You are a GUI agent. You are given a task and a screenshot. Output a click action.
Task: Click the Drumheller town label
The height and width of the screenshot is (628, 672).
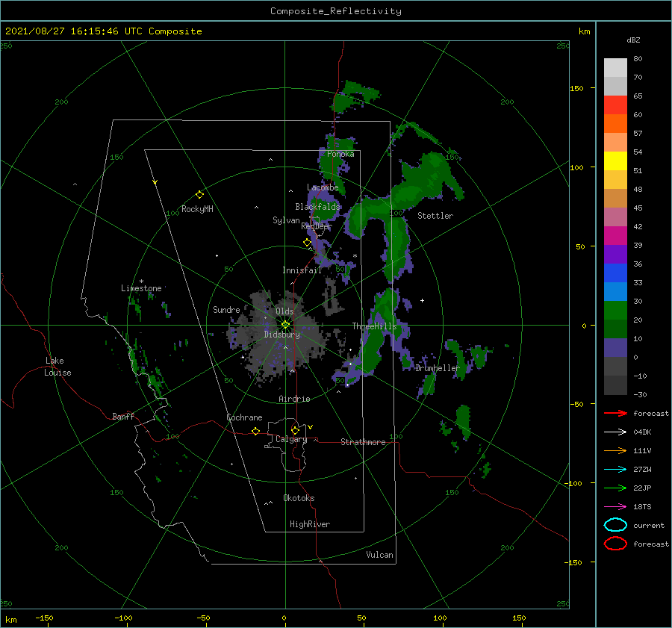coord(438,368)
